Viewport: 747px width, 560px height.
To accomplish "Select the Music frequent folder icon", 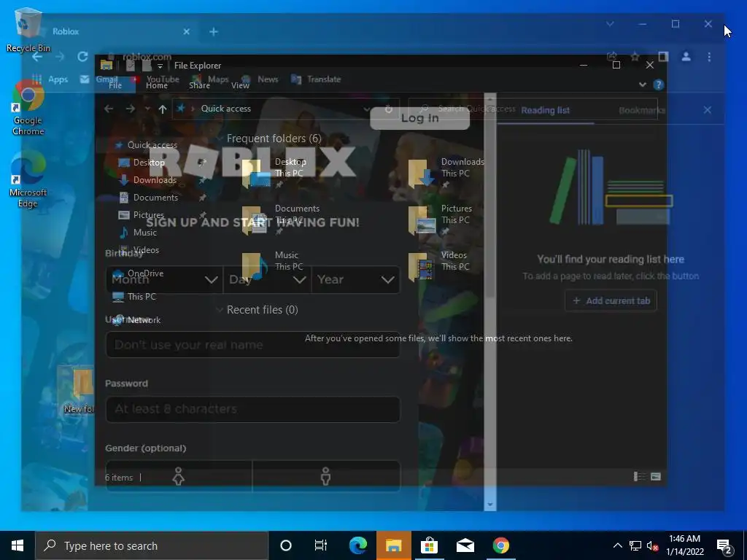I will coord(255,267).
